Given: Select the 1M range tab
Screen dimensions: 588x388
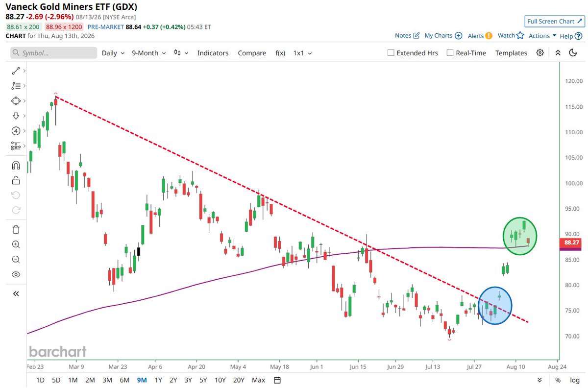Looking at the screenshot, I should (x=73, y=380).
